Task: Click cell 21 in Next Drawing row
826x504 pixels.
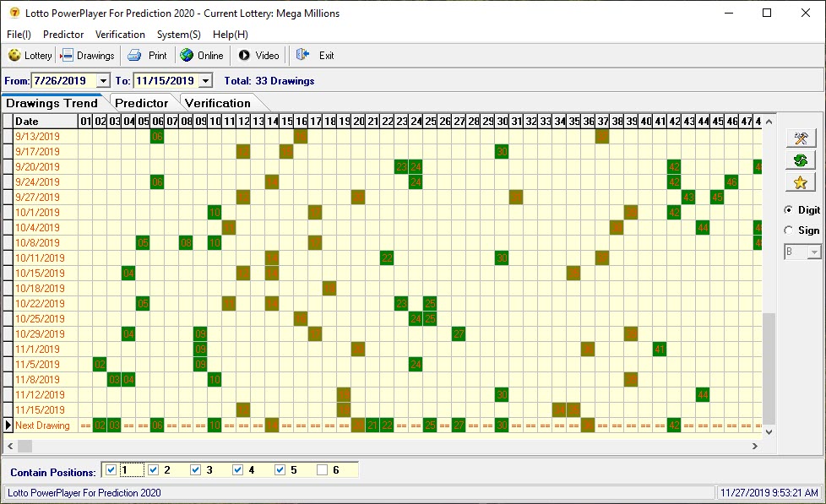Action: pos(372,425)
